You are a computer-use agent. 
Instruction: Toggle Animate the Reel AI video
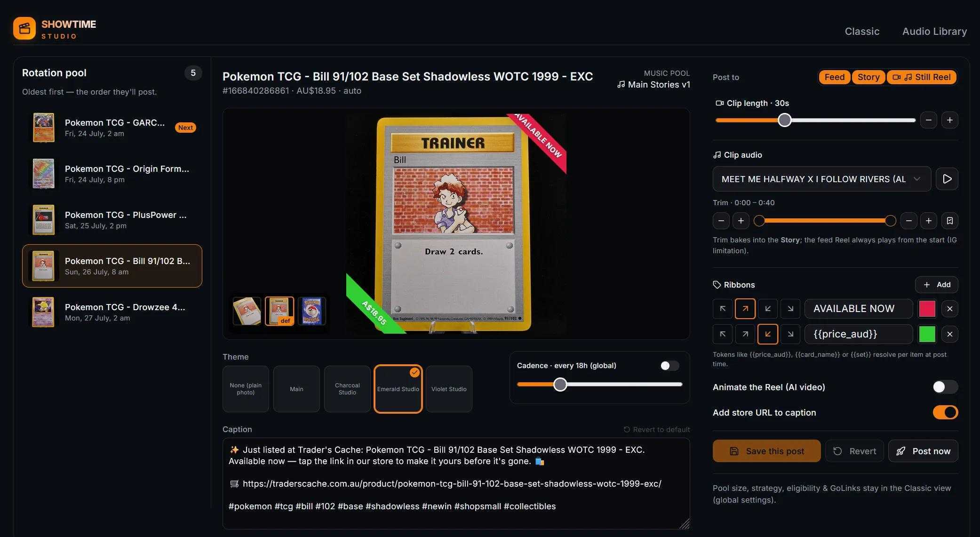(x=946, y=387)
